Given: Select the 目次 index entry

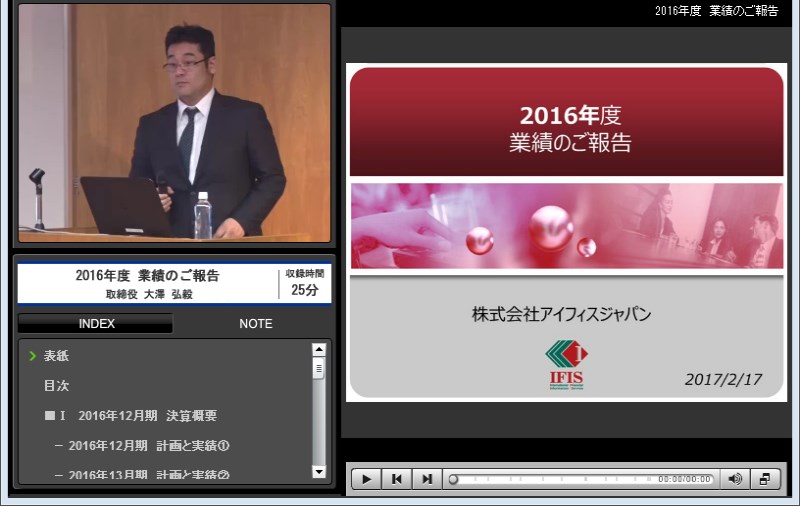Looking at the screenshot, I should [56, 386].
